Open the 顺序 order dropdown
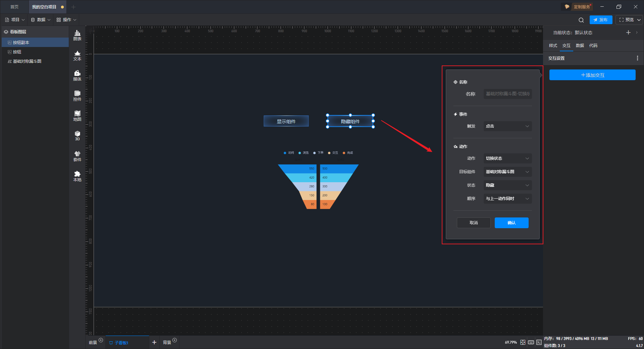The height and width of the screenshot is (349, 644). (507, 199)
